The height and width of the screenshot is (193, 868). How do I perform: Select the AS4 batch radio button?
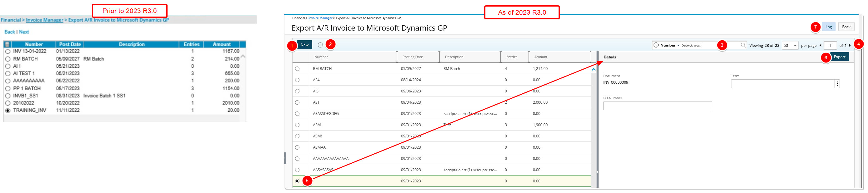(297, 80)
